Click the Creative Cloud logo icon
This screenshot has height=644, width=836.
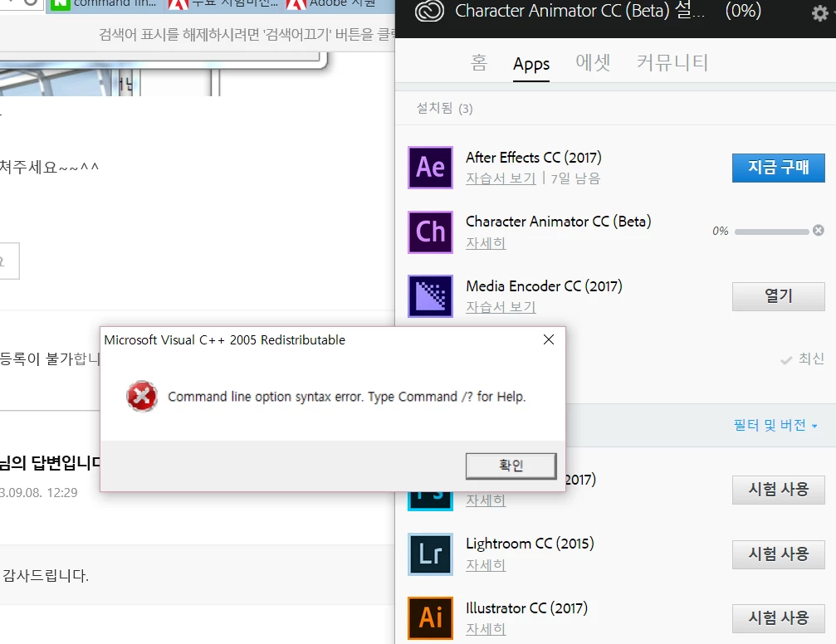click(x=429, y=11)
